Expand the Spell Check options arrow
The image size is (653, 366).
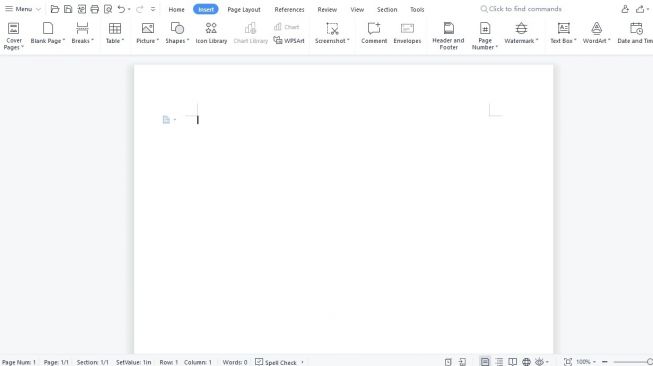302,362
